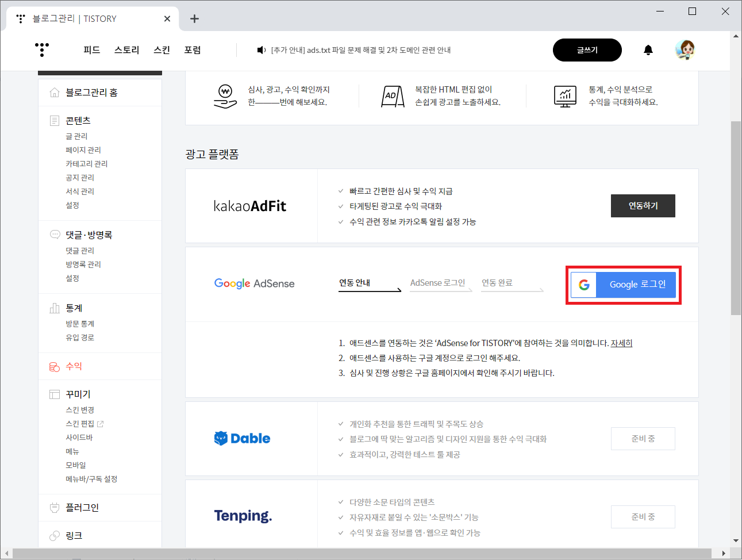Click the vertical scrollbar thumb

click(736, 218)
